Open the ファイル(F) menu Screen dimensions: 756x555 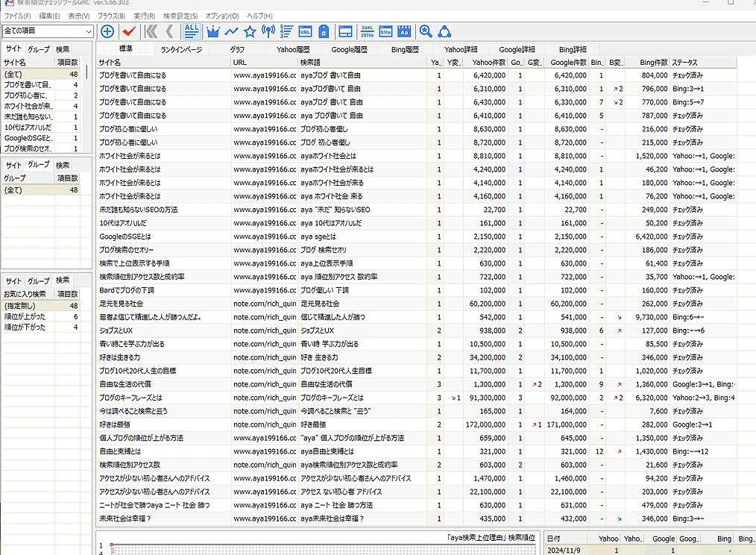(x=18, y=16)
